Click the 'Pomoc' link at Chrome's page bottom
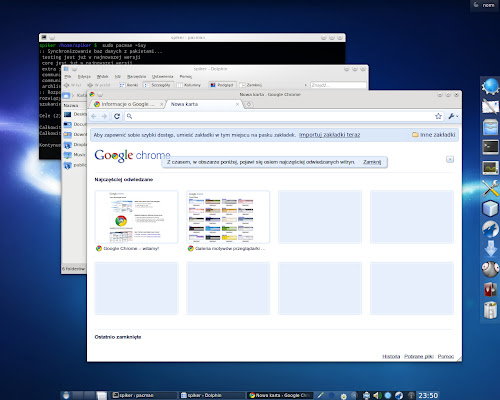This screenshot has height=400, width=500. click(x=446, y=356)
